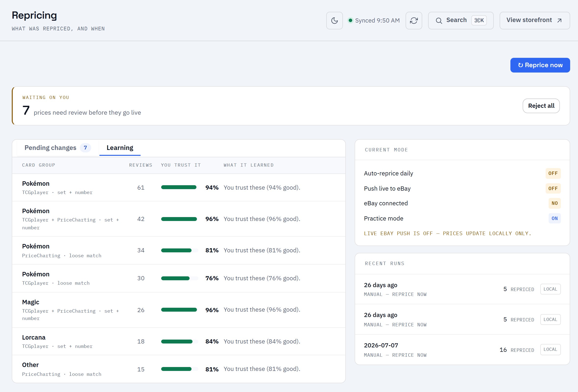Open the Pokémon PriceCharting loose match row
Viewport: 578px width, 392px height.
pos(179,250)
